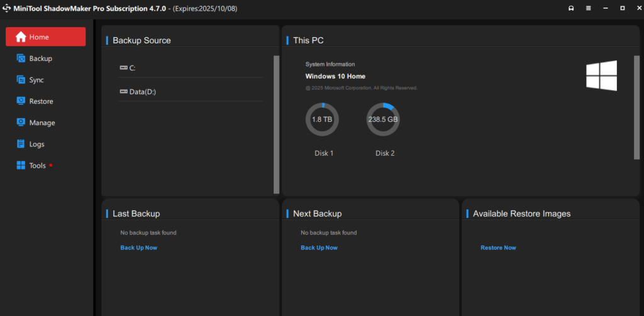Click the Backup Source panel scrollbar
Screen dimensions: 644x316
click(x=277, y=124)
